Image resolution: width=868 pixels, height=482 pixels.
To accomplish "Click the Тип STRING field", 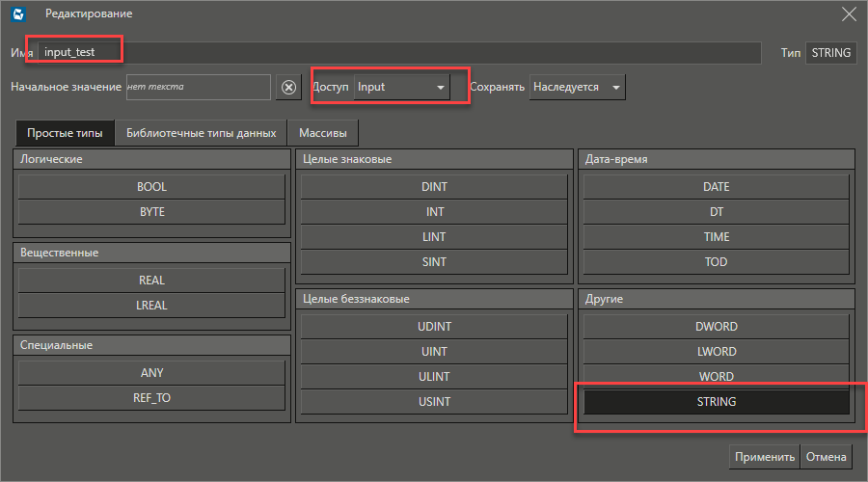I will (831, 53).
